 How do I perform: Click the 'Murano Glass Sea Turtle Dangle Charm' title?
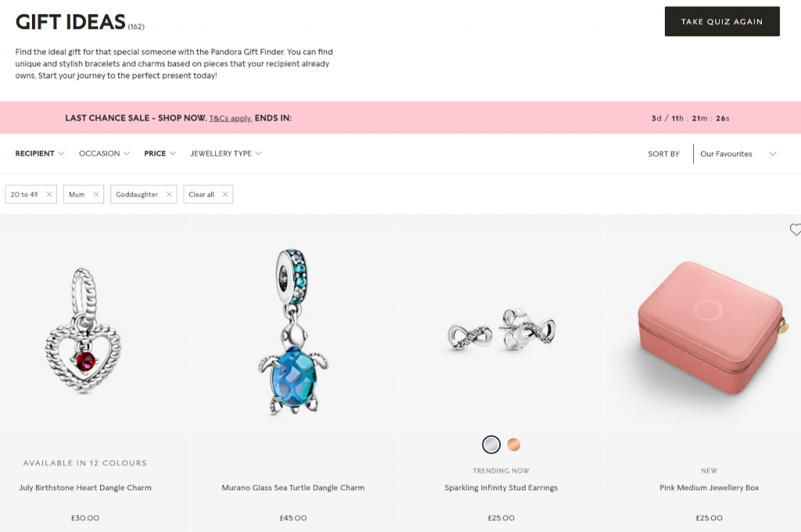click(293, 487)
